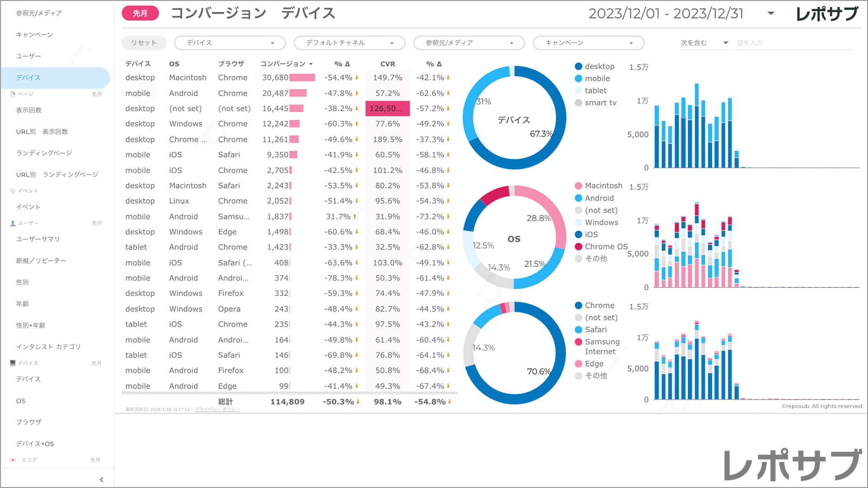
Task: Click the レポサブ logo at top right
Action: 827,14
